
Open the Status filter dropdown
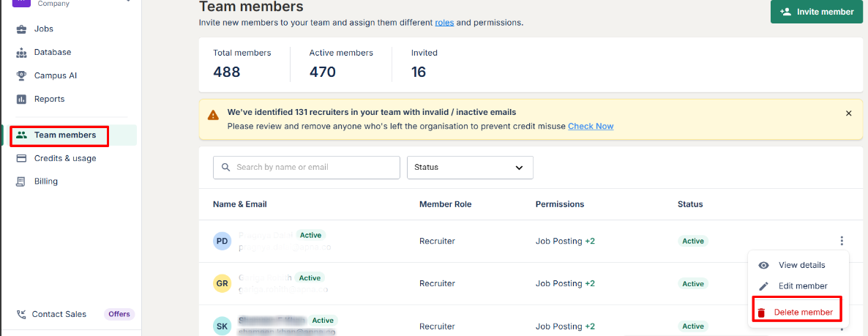[x=470, y=168]
